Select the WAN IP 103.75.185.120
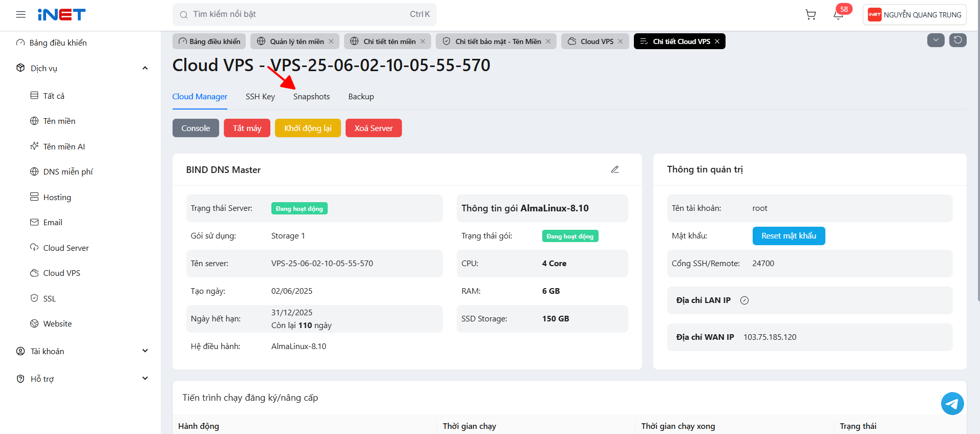The image size is (980, 434). (x=770, y=337)
